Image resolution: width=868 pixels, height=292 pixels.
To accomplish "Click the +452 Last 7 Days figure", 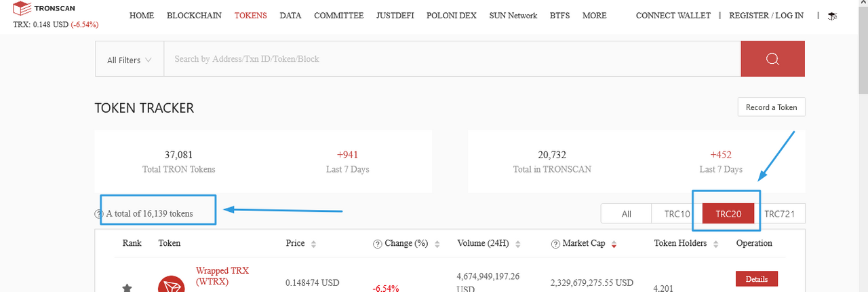I will [721, 155].
